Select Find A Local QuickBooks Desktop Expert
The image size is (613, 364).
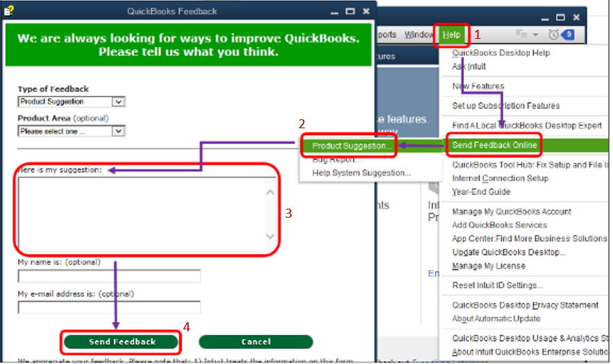527,125
